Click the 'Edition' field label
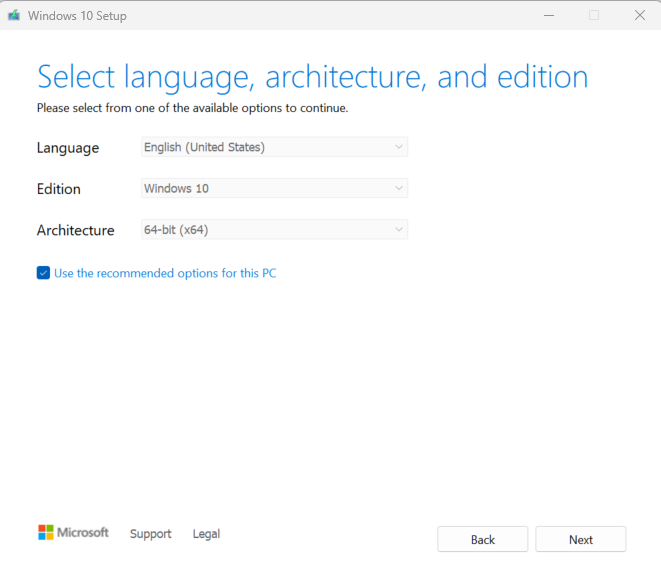The image size is (661, 575). coord(59,189)
